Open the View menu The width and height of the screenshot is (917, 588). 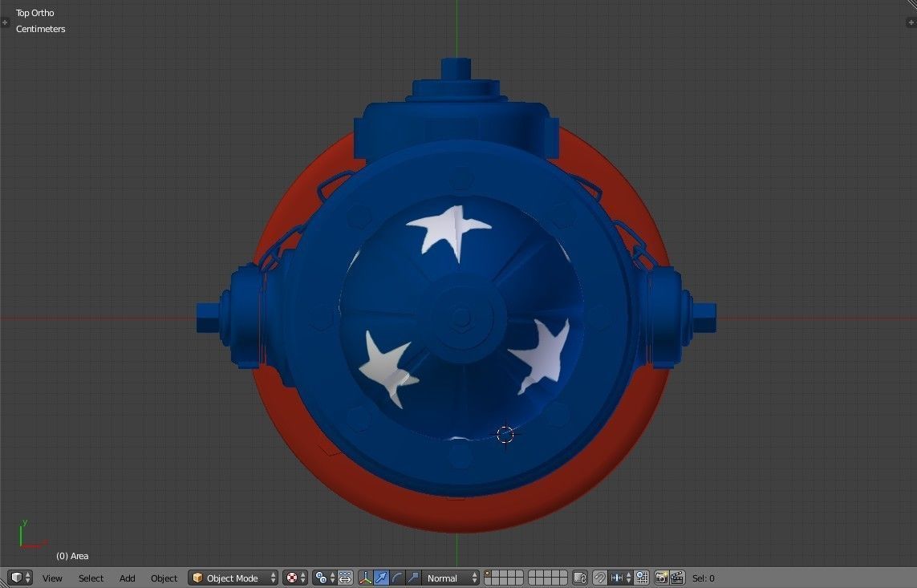(x=52, y=578)
